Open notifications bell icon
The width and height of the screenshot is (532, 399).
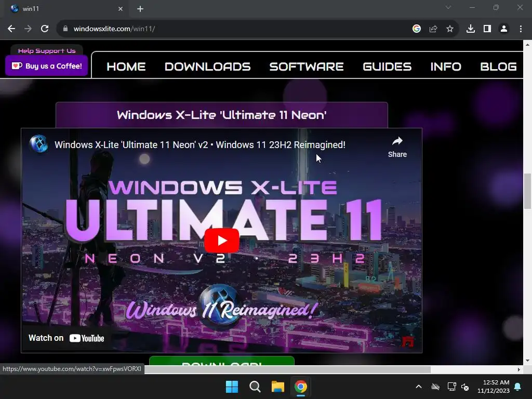(x=518, y=387)
